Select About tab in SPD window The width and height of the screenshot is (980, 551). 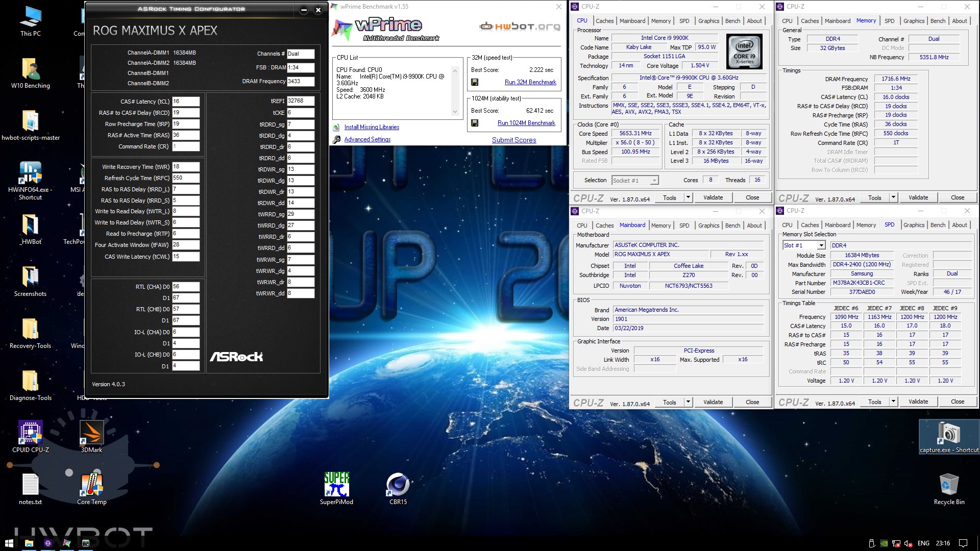pos(960,225)
